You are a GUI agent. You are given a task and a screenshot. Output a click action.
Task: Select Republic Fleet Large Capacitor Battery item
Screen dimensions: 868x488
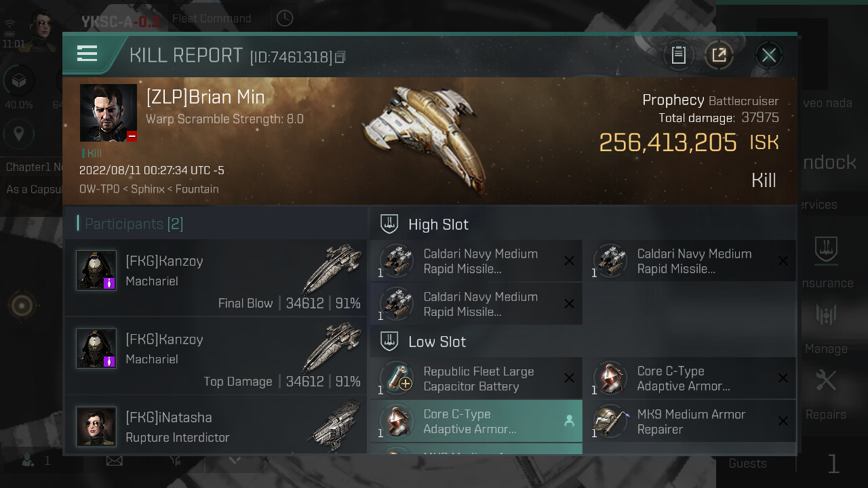coord(476,378)
